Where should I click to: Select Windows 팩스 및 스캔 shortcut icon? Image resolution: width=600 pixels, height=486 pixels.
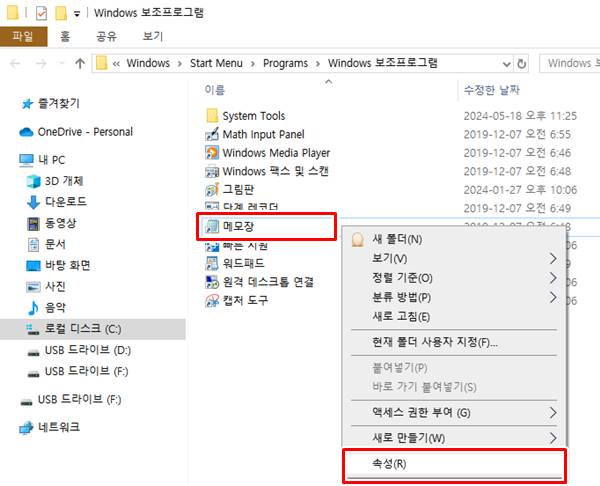tap(212, 171)
